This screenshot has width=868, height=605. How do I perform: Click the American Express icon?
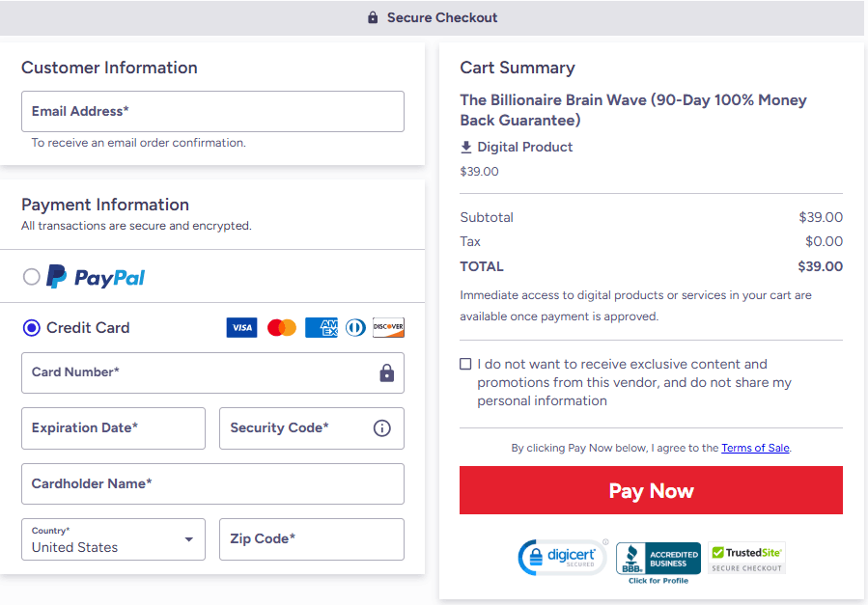click(x=321, y=327)
